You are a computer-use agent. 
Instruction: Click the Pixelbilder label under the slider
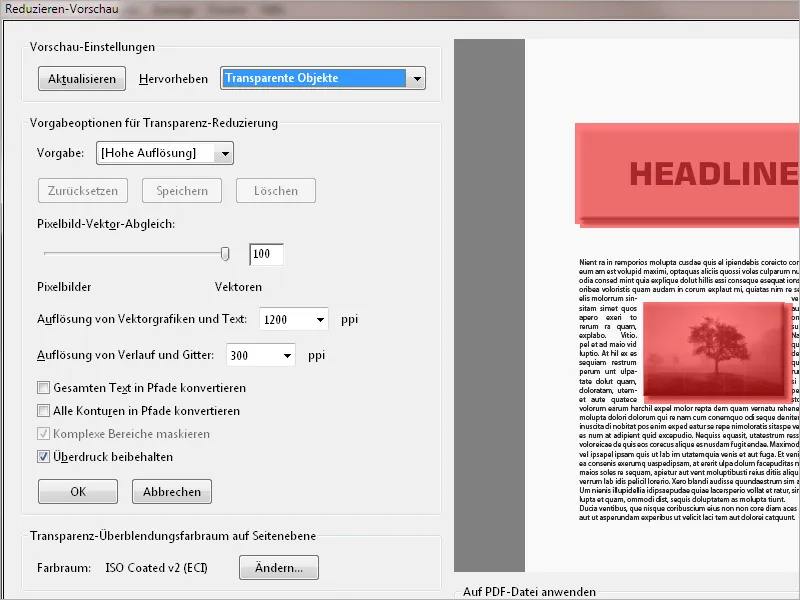tap(64, 287)
